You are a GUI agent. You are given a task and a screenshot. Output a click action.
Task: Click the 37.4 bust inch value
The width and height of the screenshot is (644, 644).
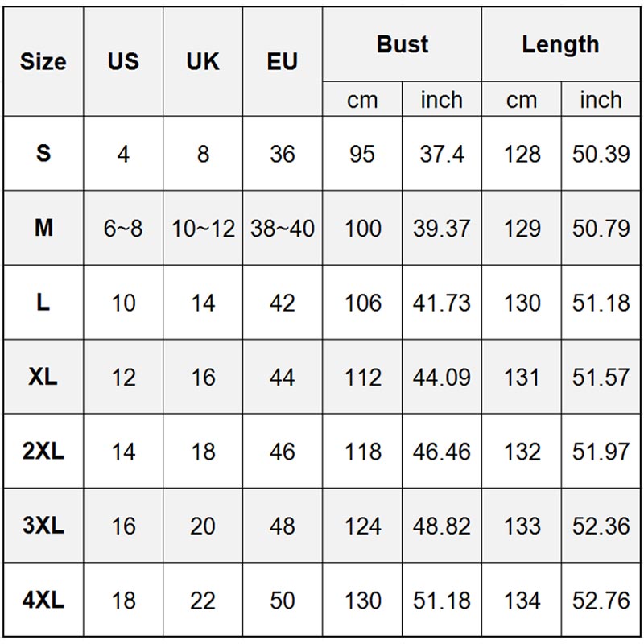[442, 154]
